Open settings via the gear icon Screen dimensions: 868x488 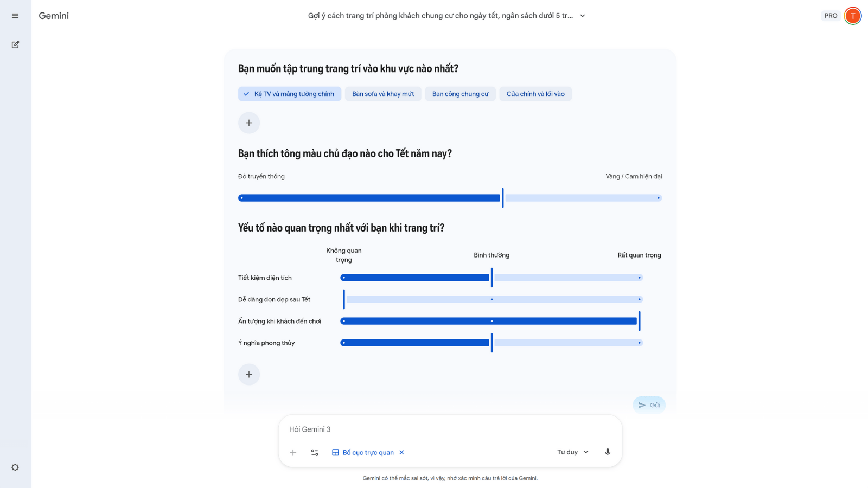[15, 467]
